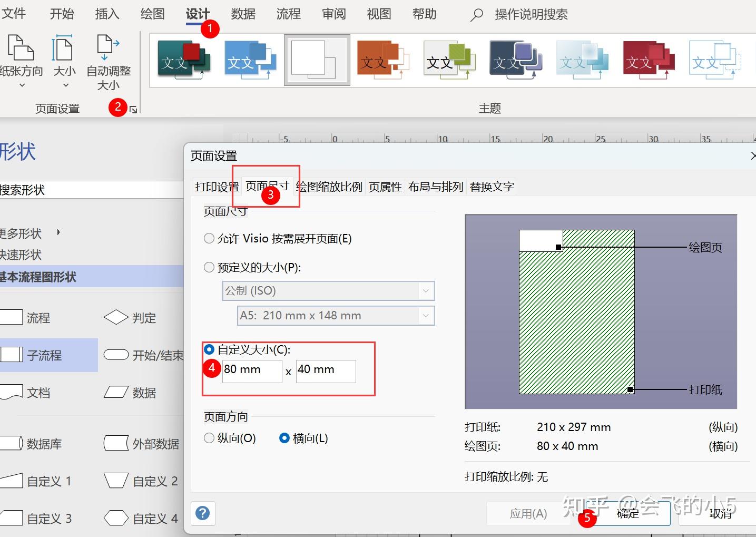The height and width of the screenshot is (537, 756).
Task: Open the 公制 (ISO) units dropdown
Action: coord(425,290)
